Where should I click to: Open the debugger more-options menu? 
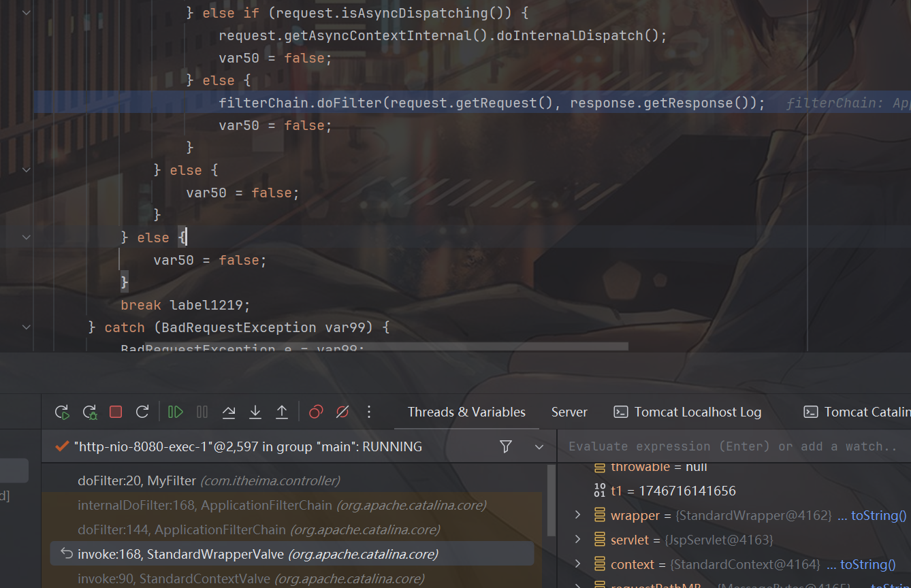[x=369, y=412]
